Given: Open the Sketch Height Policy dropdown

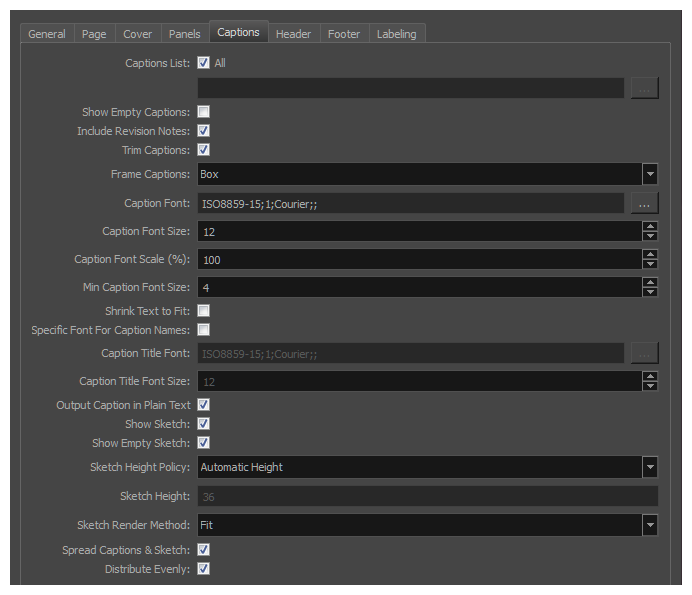Looking at the screenshot, I should tap(650, 467).
